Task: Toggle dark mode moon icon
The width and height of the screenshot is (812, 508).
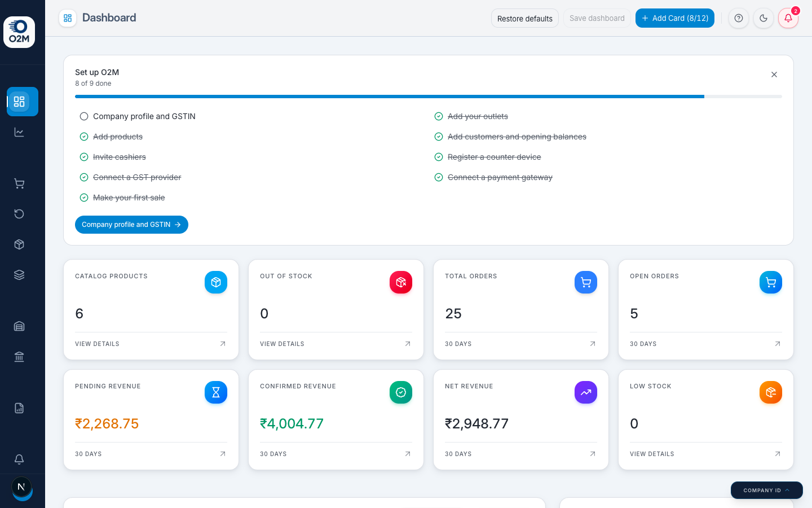Action: pos(764,18)
